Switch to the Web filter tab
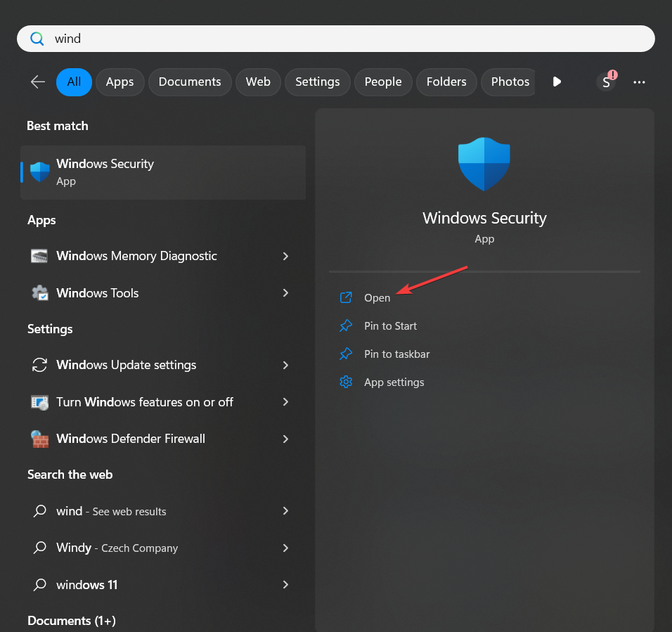The image size is (672, 632). click(x=258, y=82)
